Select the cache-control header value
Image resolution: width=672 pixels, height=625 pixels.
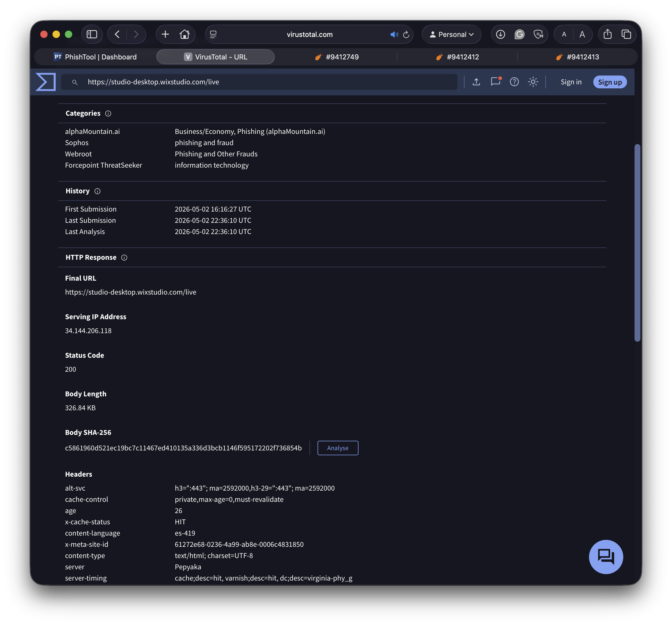[229, 499]
